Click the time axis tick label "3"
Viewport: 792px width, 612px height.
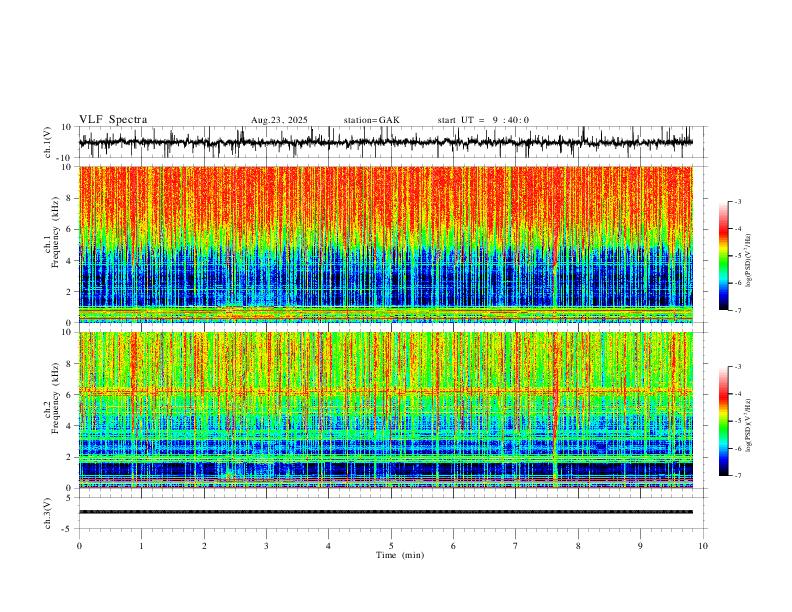pyautogui.click(x=266, y=546)
